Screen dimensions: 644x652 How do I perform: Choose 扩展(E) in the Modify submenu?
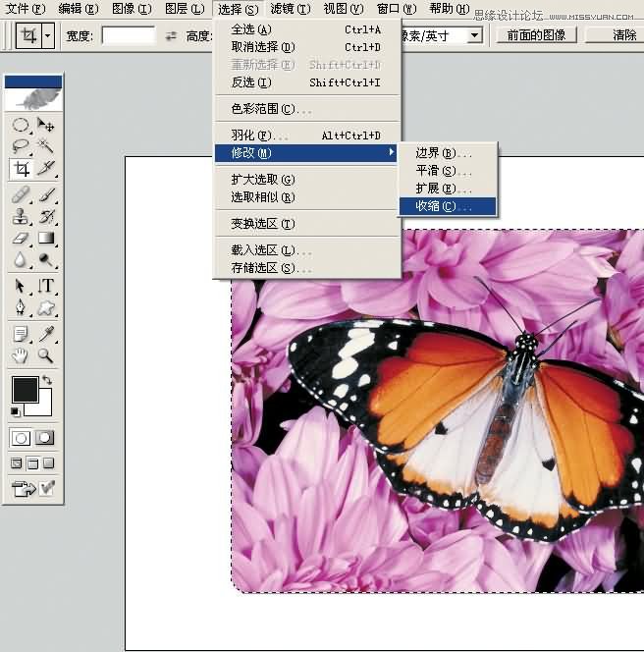click(448, 189)
